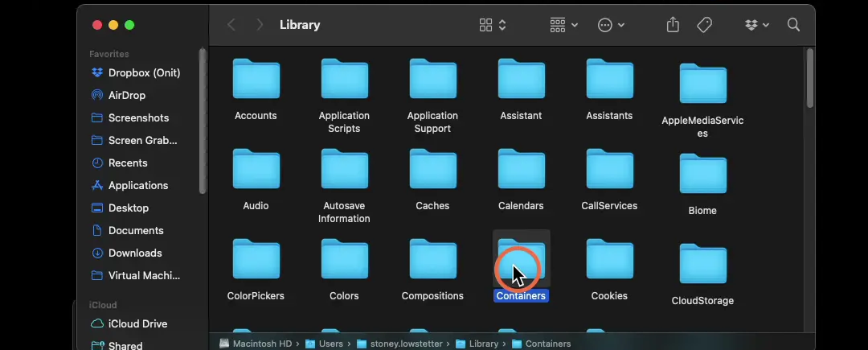Click the Share toolbar icon
The height and width of the screenshot is (350, 868).
(673, 24)
